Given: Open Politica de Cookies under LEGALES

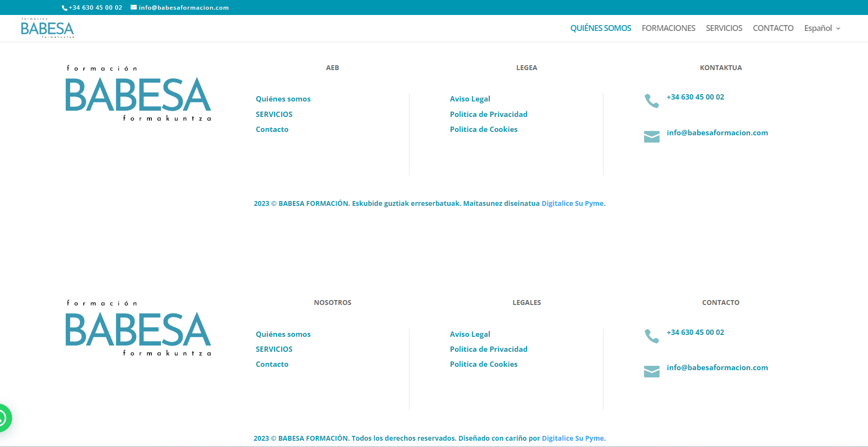Looking at the screenshot, I should coord(484,364).
